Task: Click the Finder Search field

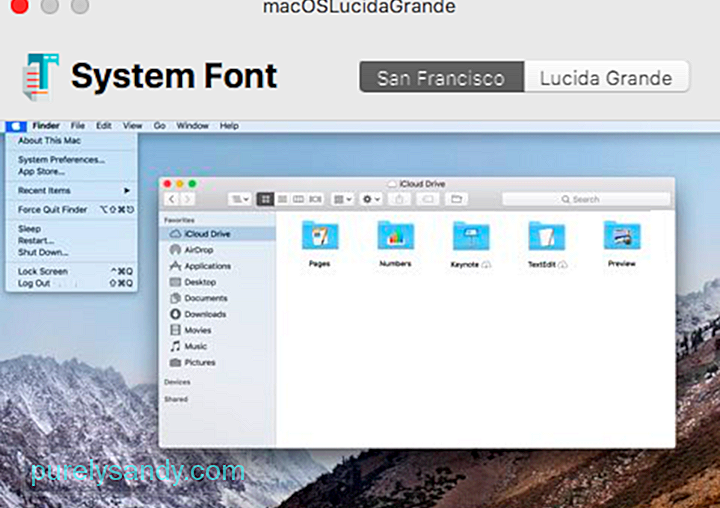Action: point(586,199)
